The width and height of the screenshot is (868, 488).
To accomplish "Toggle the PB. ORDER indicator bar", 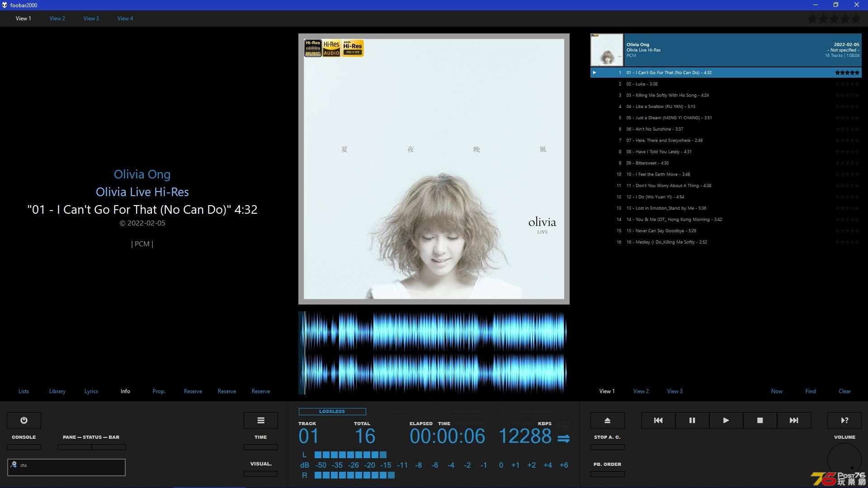I will point(608,474).
